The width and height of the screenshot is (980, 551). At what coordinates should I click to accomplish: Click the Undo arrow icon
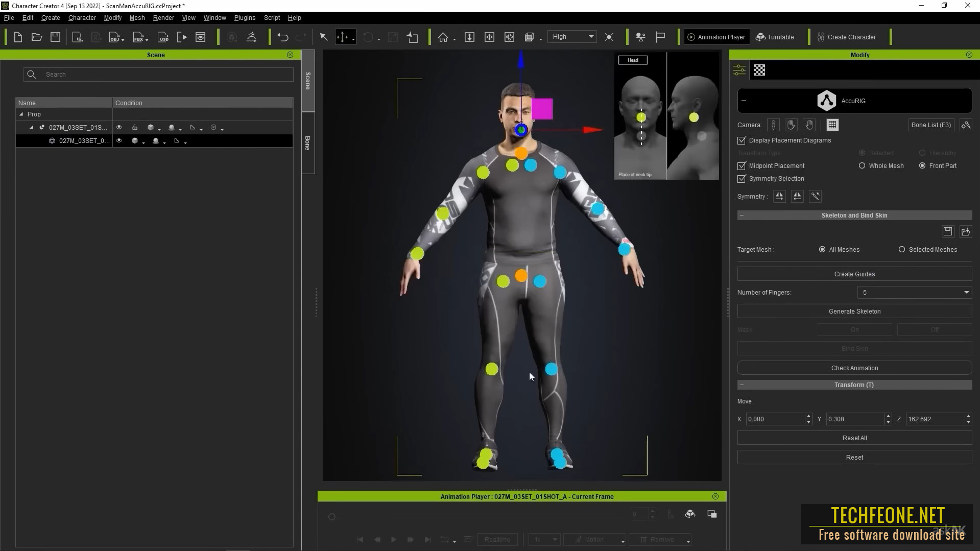[x=282, y=37]
